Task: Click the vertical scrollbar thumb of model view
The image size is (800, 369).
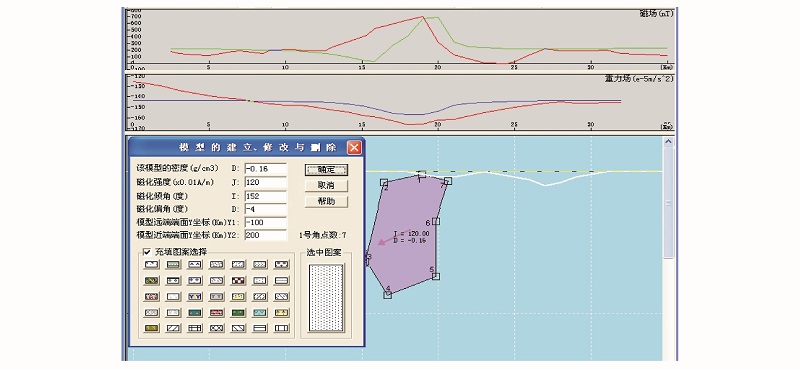Action: pos(668,203)
